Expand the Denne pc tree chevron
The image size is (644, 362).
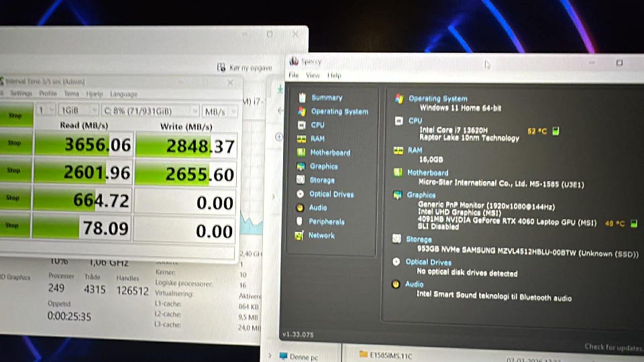270,355
